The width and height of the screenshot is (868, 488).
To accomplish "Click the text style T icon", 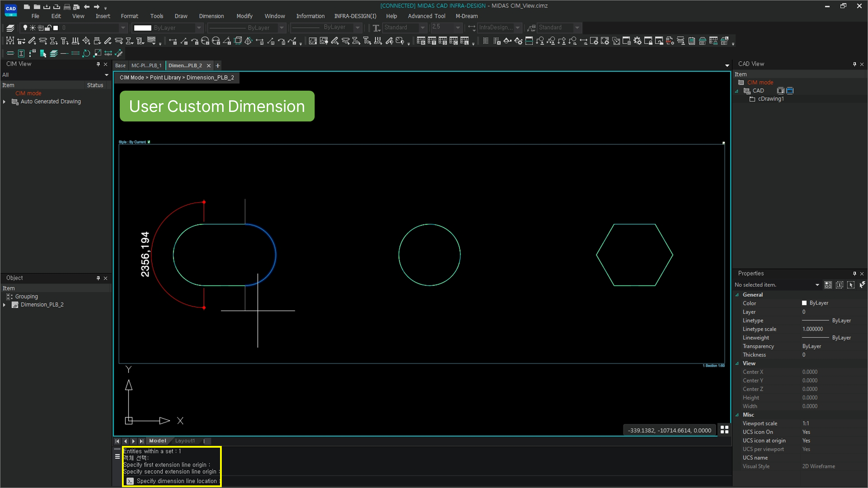I will point(376,28).
